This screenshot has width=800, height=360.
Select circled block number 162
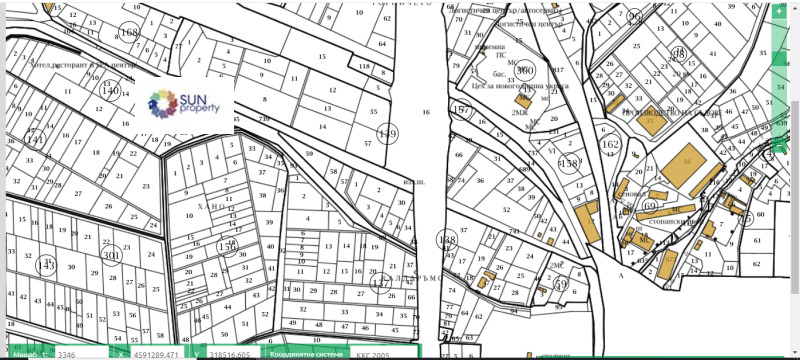click(610, 144)
